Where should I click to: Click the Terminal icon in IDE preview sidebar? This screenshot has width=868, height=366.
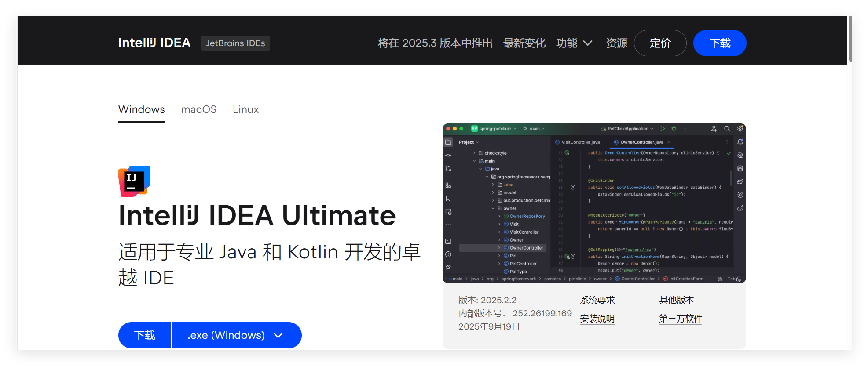click(x=448, y=241)
